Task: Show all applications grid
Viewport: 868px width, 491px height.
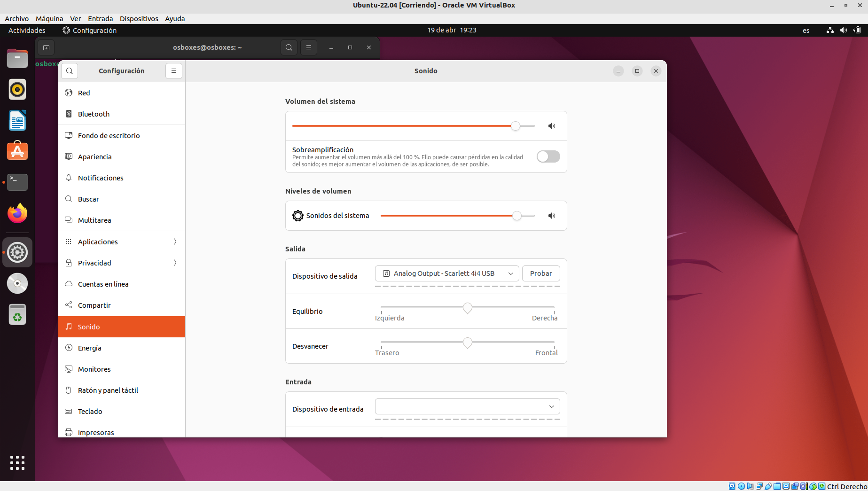Action: 17,463
